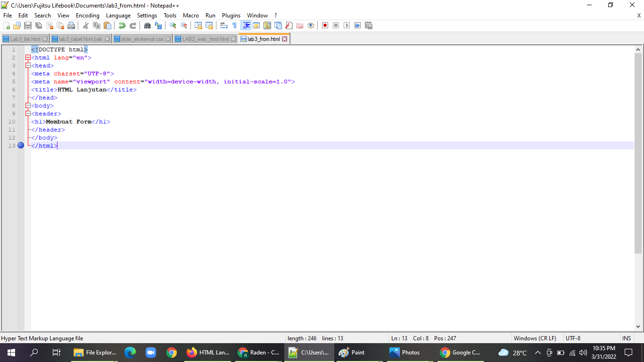Collapse the header tag fold on line 9
This screenshot has width=644, height=362.
28,114
